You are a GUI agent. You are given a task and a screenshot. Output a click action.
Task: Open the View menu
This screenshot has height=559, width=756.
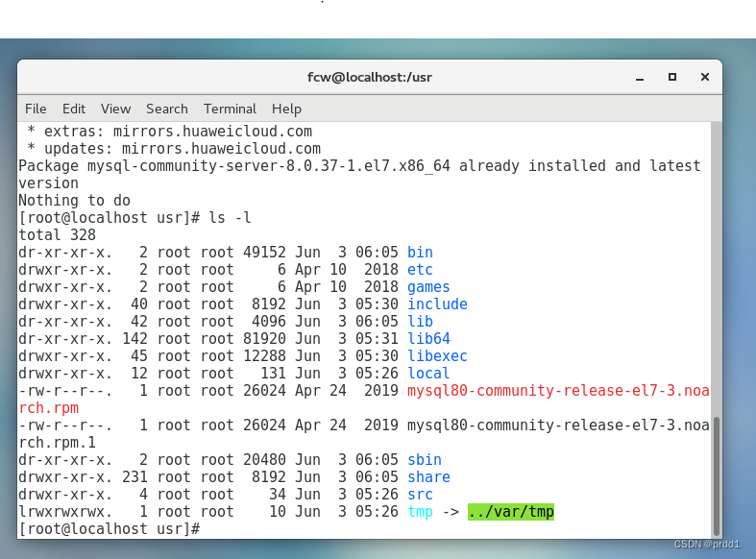pyautogui.click(x=115, y=109)
